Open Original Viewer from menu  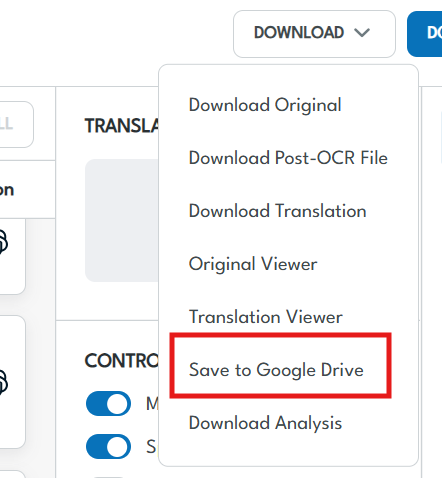click(x=253, y=264)
